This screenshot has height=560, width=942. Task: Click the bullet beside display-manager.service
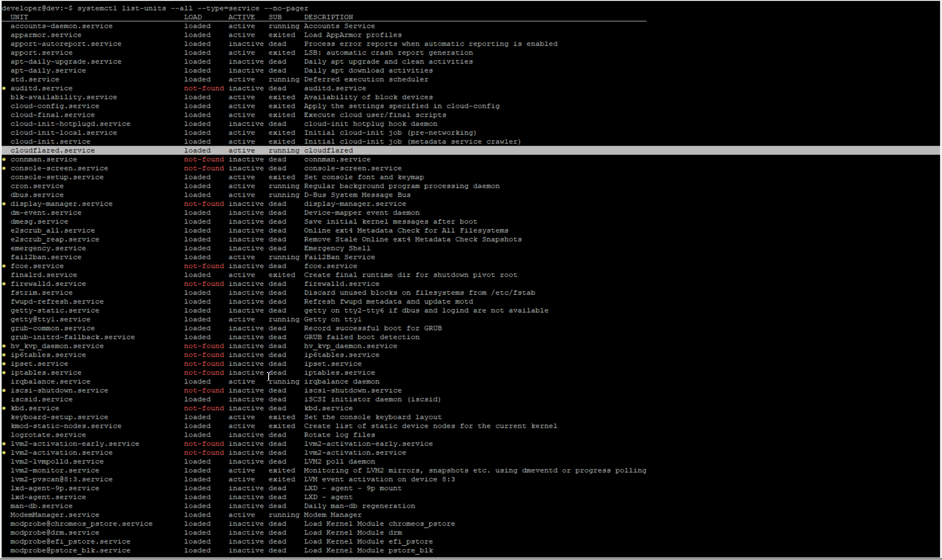pyautogui.click(x=4, y=204)
